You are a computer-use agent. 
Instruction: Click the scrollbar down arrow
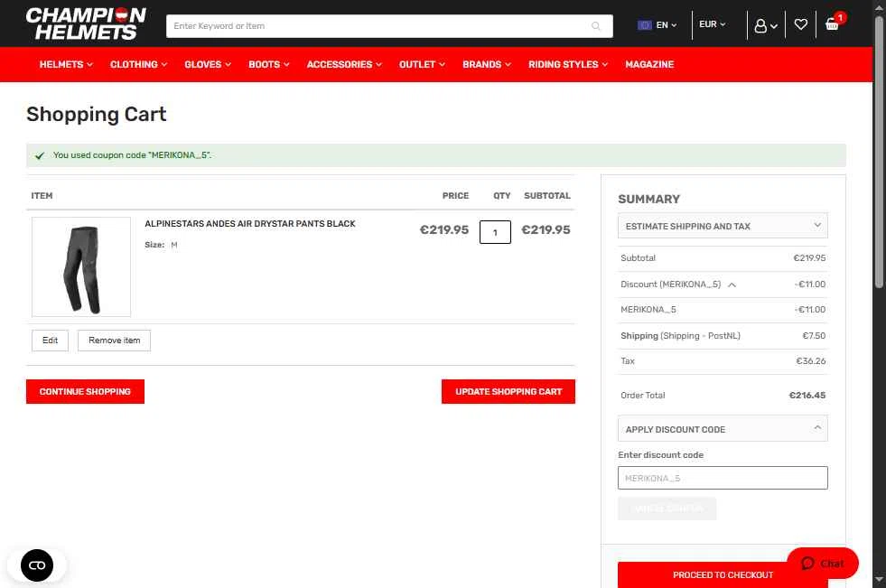(x=879, y=580)
